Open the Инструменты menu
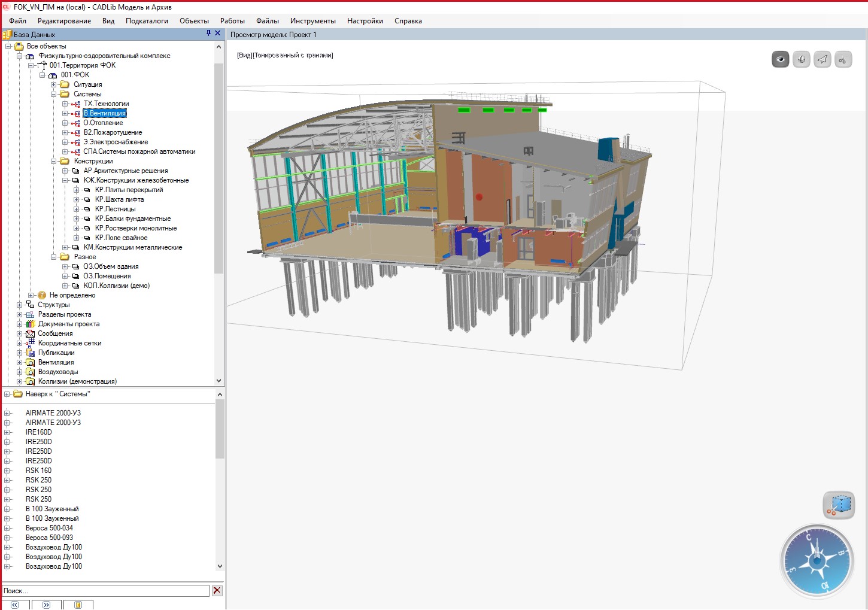Viewport: 868px width, 610px height. 312,21
